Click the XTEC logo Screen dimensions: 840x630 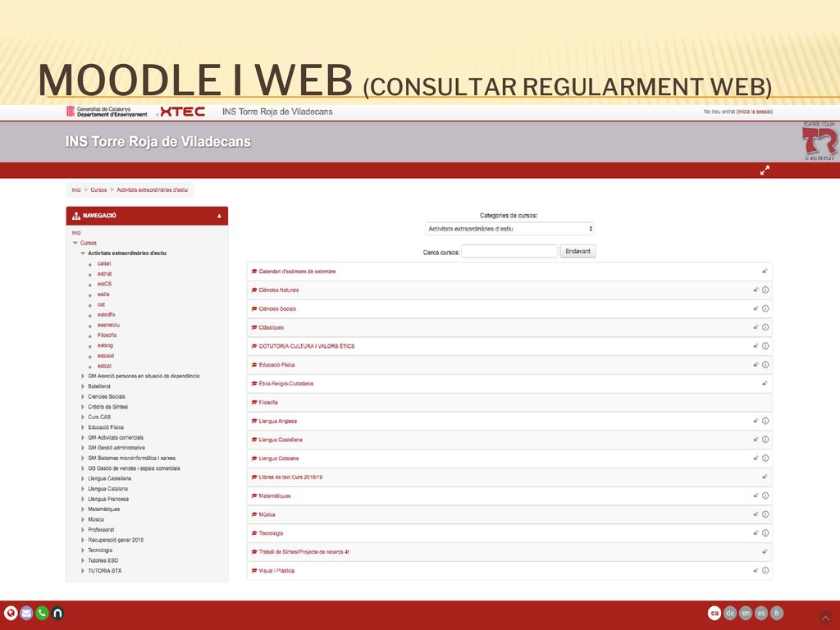coord(182,112)
